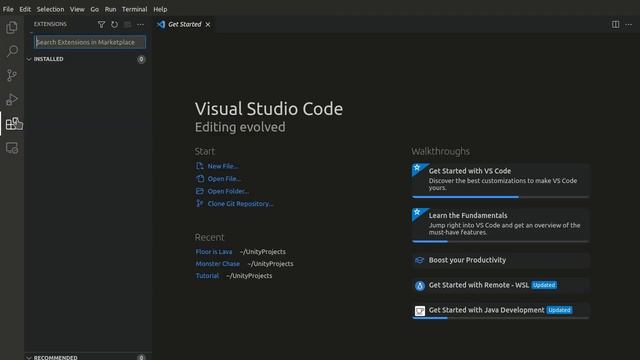Screen dimensions: 640x360
Task: Click the Remote - WSL penguin icon
Action: [x=420, y=286]
